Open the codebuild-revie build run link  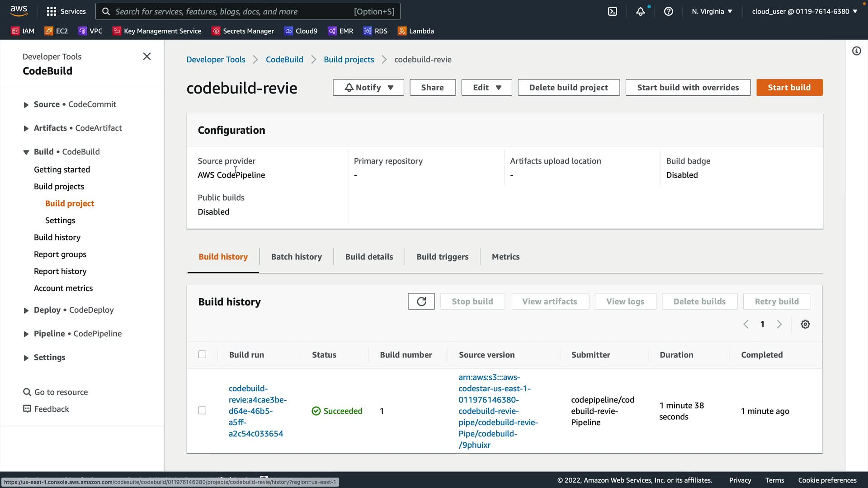point(257,411)
